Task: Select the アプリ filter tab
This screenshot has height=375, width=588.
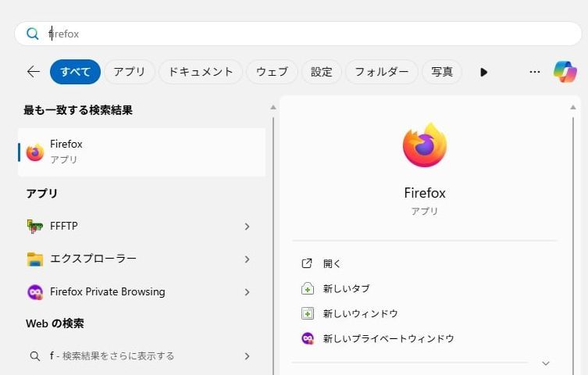Action: click(129, 72)
